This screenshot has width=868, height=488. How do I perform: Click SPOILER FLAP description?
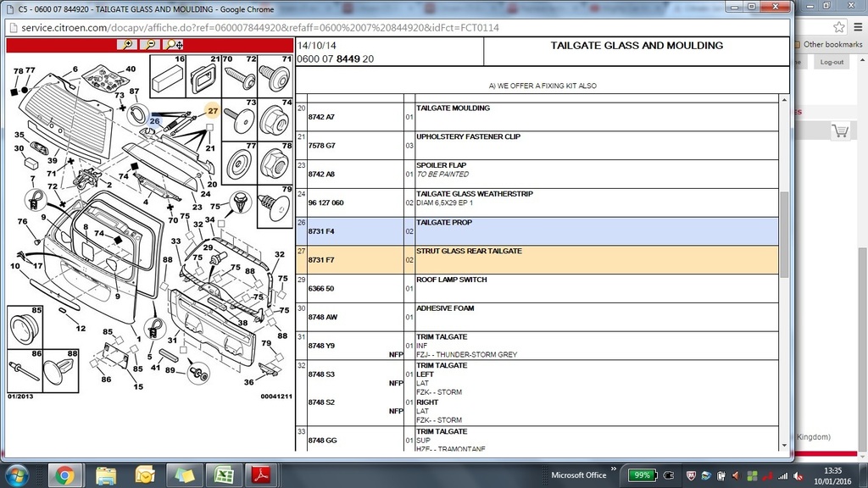(x=441, y=165)
